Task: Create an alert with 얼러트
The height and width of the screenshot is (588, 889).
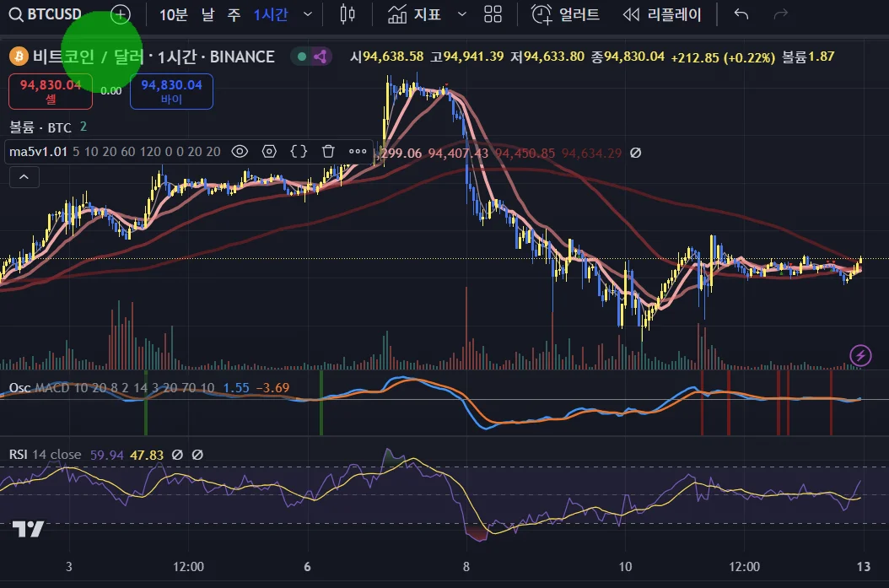Action: [565, 14]
